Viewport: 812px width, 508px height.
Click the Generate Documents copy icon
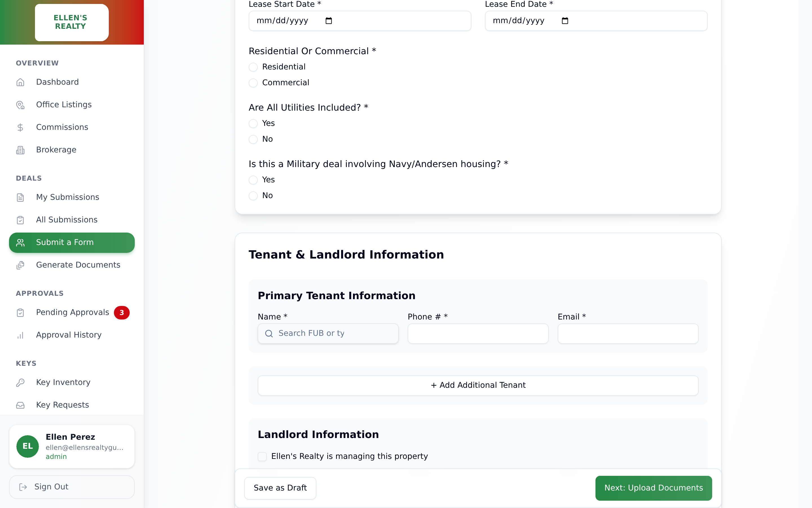(x=21, y=265)
